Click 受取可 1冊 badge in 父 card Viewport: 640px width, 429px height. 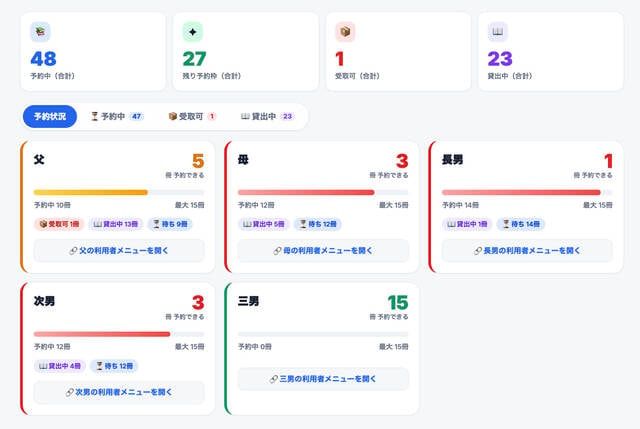[x=59, y=224]
